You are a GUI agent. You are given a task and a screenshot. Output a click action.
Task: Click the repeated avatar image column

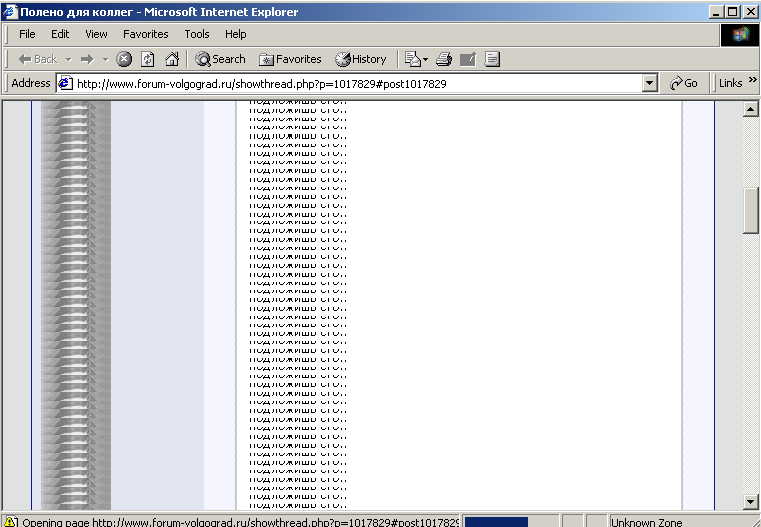tap(76, 305)
